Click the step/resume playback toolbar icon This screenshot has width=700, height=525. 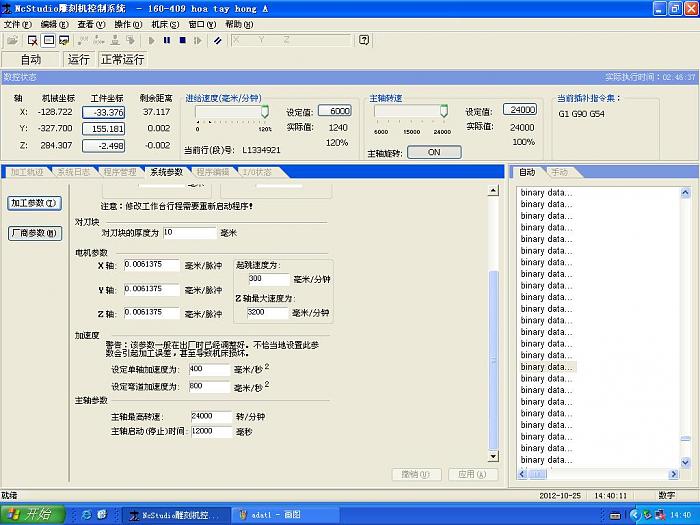(x=197, y=41)
